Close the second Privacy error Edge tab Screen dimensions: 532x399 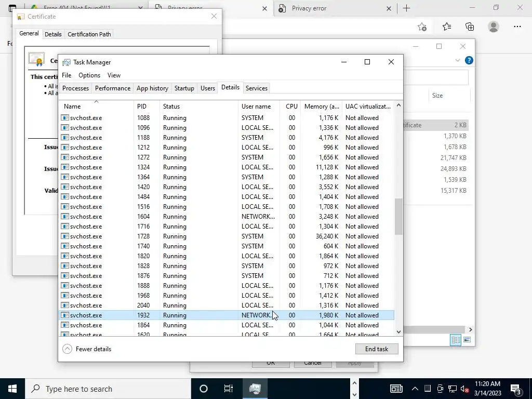point(389,9)
